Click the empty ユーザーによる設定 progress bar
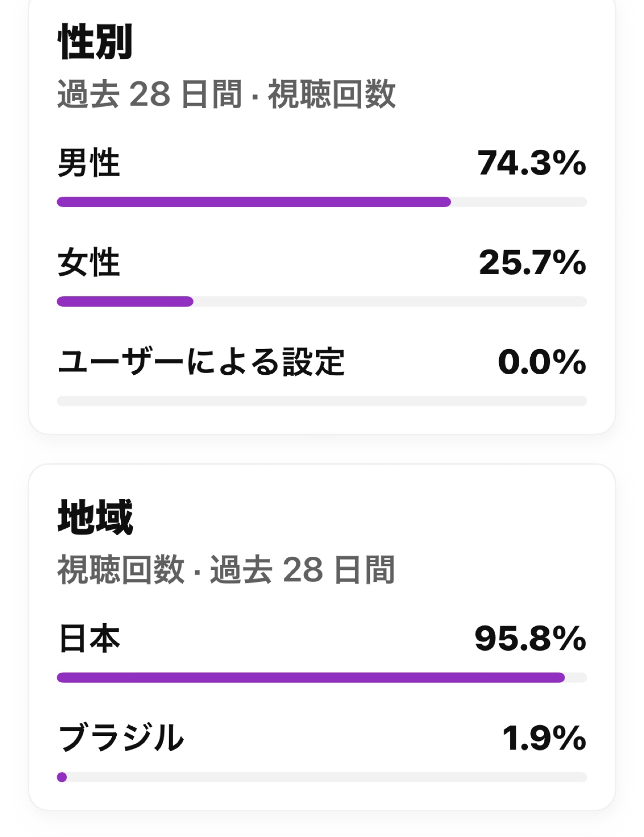Viewport: 644px width, 837px height. pyautogui.click(x=322, y=401)
